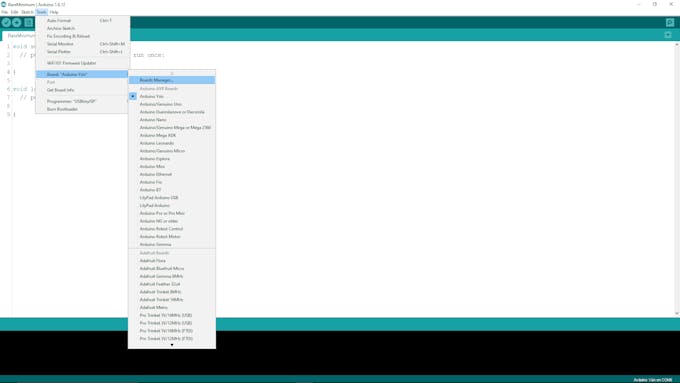Click the boards list bottom scroll arrow
The width and height of the screenshot is (680, 383).
pos(172,345)
